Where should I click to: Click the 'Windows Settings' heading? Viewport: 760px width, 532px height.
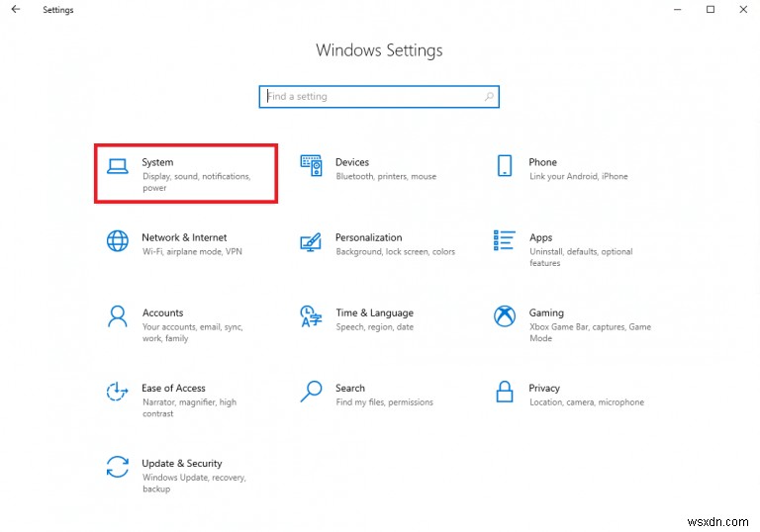pos(379,50)
